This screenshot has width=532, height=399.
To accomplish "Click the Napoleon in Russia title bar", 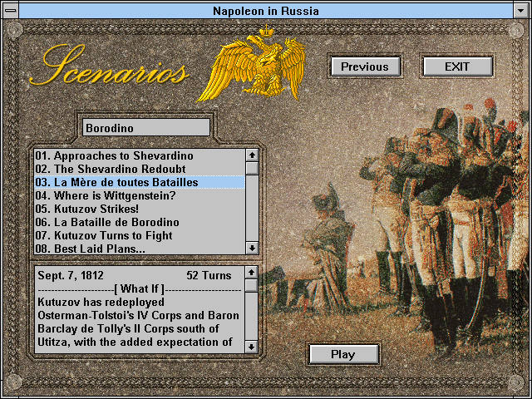I will pyautogui.click(x=266, y=11).
